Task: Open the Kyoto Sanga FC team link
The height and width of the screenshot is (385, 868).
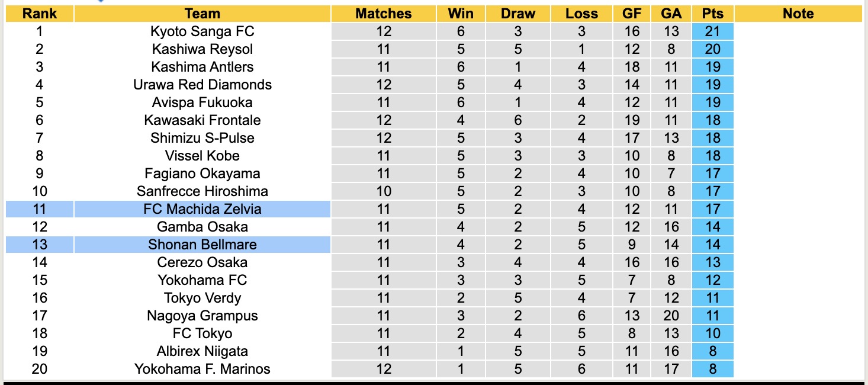Action: pos(202,31)
